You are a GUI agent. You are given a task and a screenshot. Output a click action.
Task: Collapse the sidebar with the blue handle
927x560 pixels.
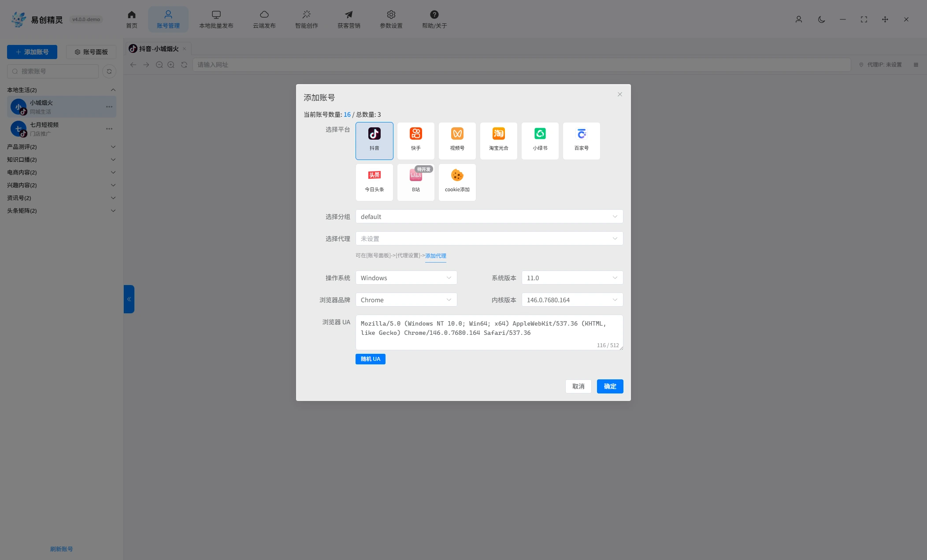pos(129,299)
